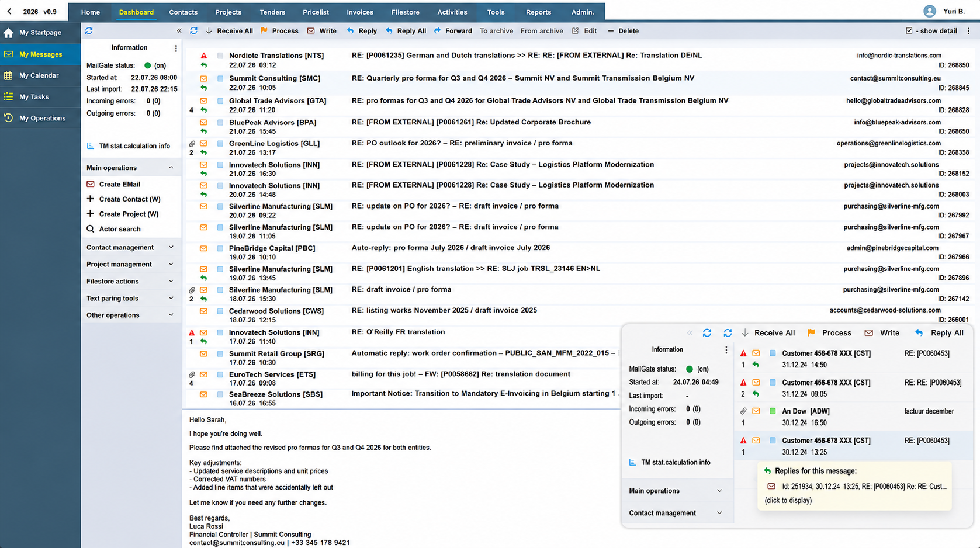Click the back arrow beside 2026 v0.9

(9, 12)
